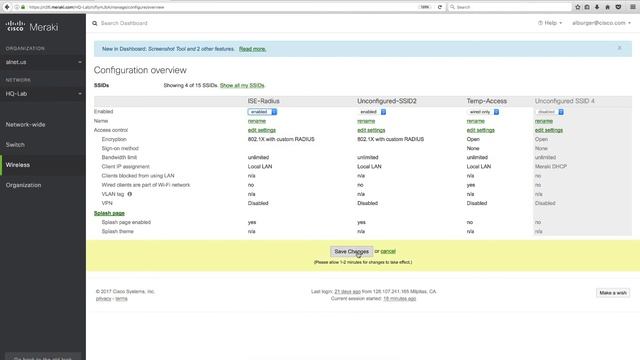Click the reload page icon in address bar

[x=440, y=7]
